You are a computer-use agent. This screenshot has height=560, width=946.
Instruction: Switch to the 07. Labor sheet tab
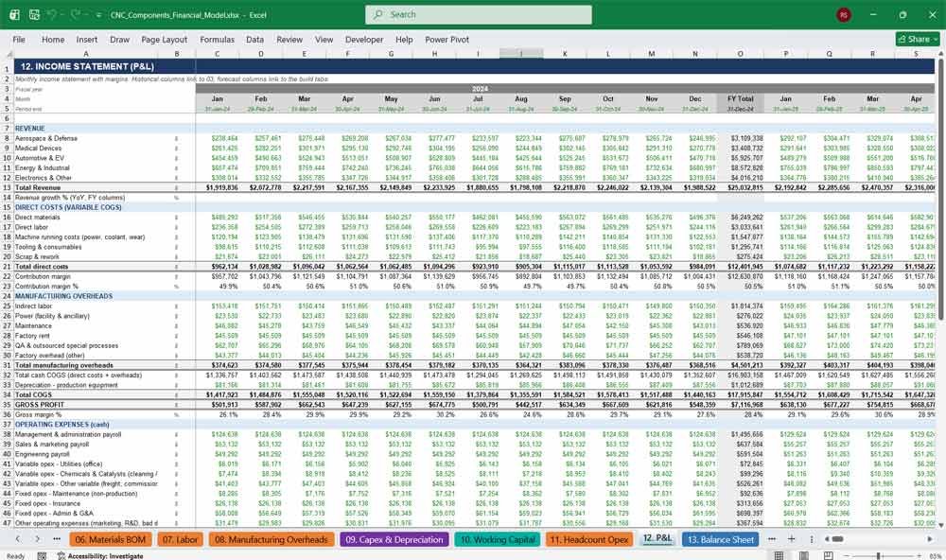pos(180,539)
